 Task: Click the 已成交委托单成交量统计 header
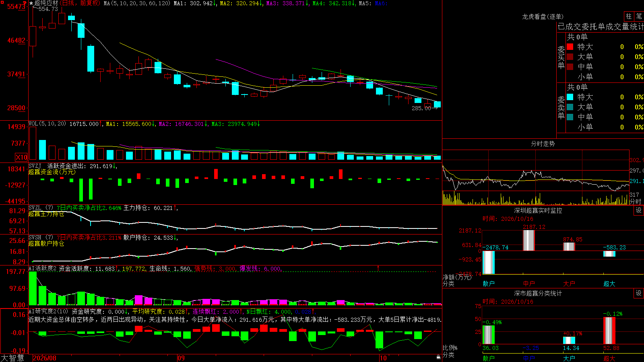tap(601, 27)
